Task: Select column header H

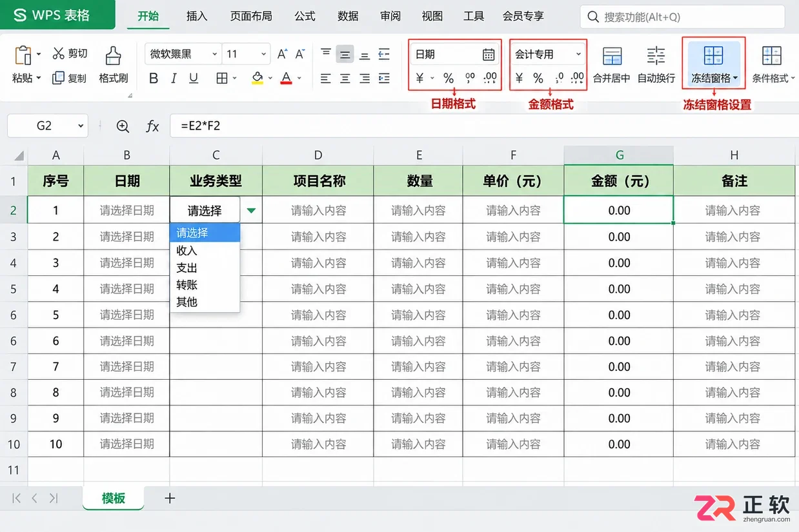Action: (x=734, y=155)
